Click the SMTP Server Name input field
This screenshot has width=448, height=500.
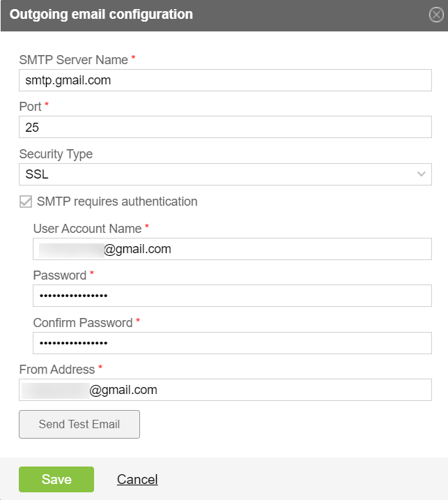point(225,80)
